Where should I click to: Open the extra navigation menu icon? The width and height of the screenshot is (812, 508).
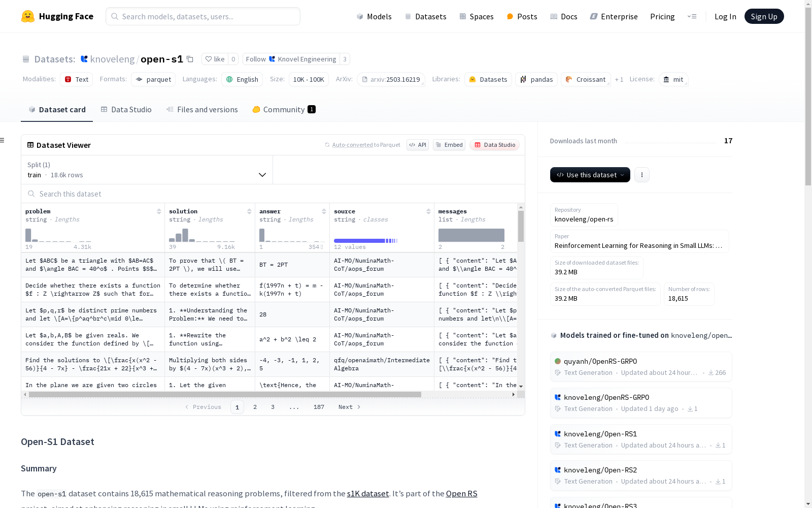pyautogui.click(x=692, y=16)
